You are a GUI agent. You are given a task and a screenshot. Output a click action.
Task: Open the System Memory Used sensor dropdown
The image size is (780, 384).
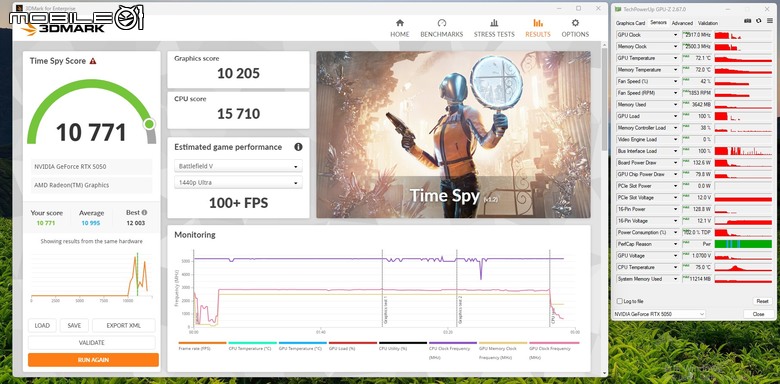point(676,279)
